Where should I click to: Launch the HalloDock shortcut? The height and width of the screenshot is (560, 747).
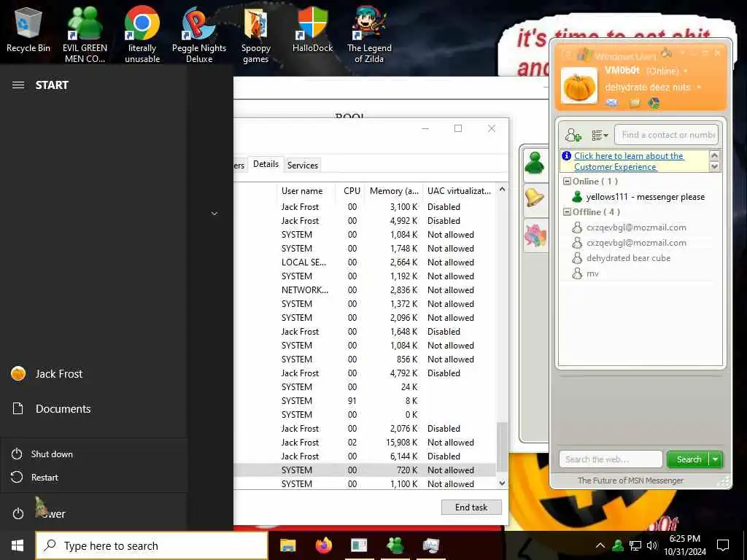[x=312, y=29]
